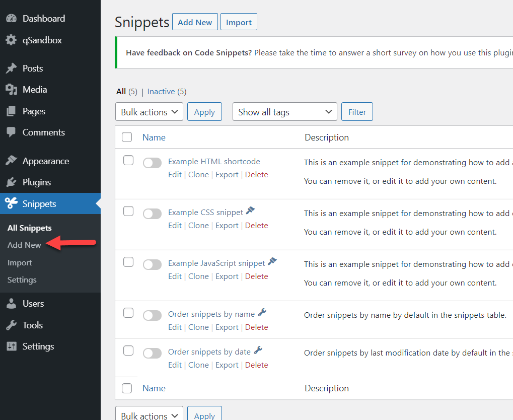Enable the Order snippets by name toggle
The image size is (513, 420).
(x=152, y=315)
